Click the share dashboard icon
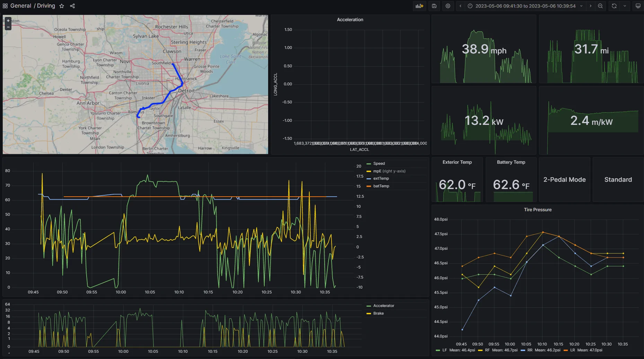Image resolution: width=644 pixels, height=359 pixels. [x=72, y=6]
